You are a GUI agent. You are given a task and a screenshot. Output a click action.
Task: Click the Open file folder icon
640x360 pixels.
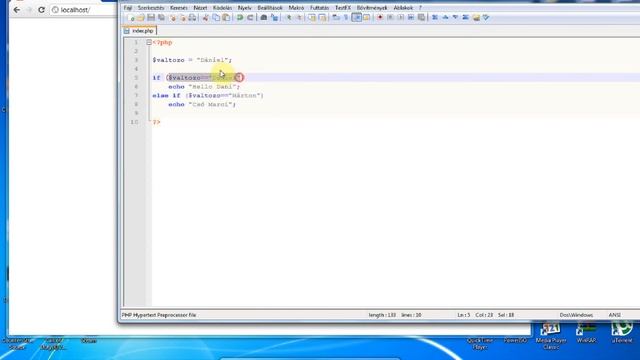tap(140, 18)
